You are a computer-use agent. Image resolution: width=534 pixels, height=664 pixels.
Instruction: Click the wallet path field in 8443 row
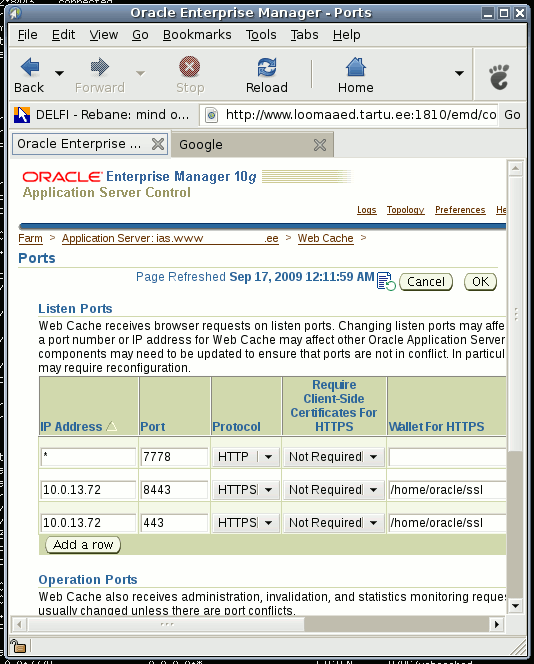[448, 490]
